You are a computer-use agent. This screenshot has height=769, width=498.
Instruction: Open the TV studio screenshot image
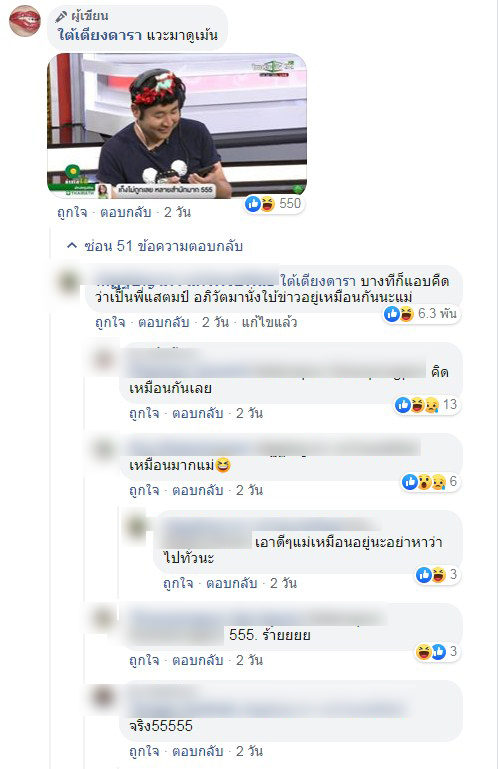pyautogui.click(x=177, y=126)
